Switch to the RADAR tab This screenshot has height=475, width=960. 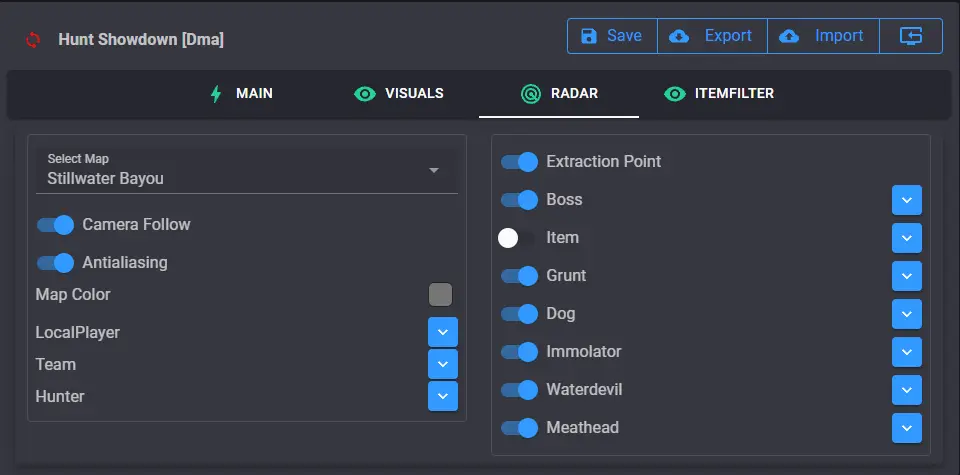tap(559, 94)
